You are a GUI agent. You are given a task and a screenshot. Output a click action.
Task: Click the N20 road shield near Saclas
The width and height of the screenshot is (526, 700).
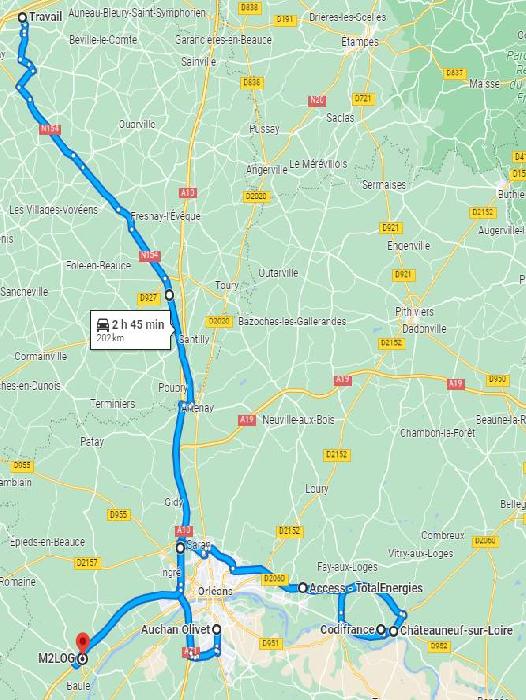[317, 100]
